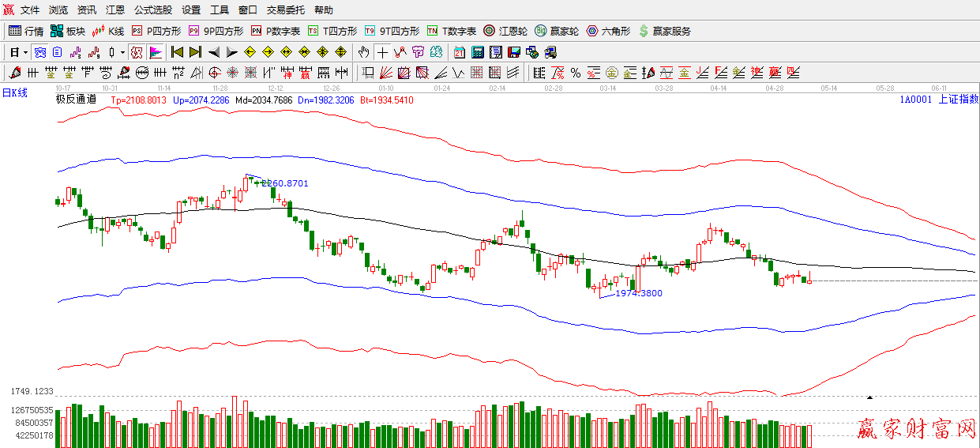Activate the crosshair cursor tool
This screenshot has height=448, width=980.
point(382,52)
